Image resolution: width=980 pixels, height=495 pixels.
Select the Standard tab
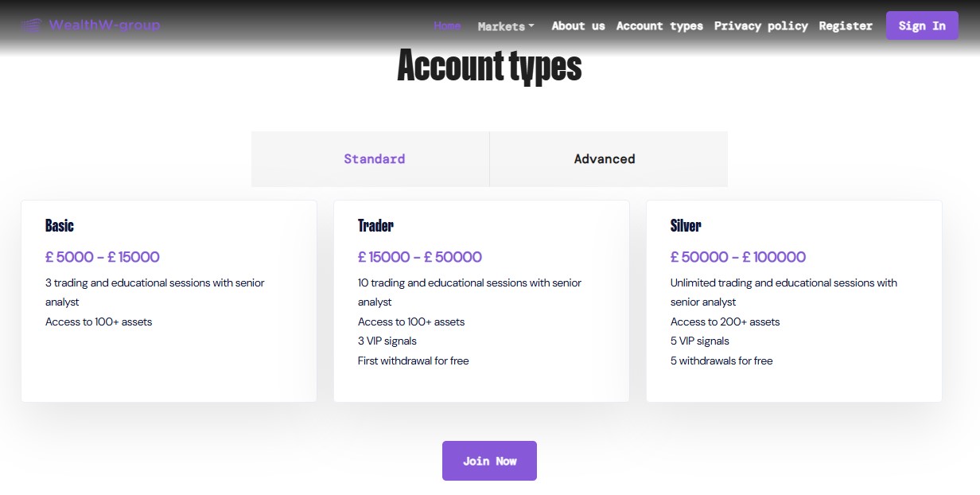[374, 158]
